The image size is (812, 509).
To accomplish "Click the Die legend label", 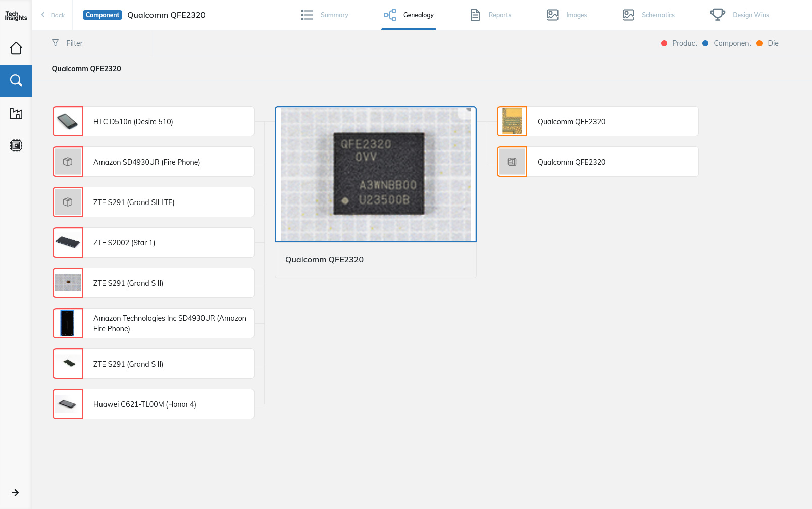I will (773, 43).
